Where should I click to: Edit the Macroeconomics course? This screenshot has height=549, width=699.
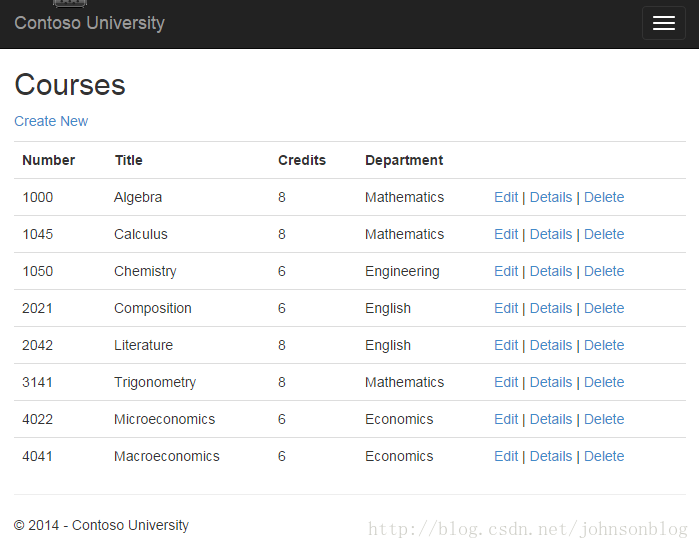pos(506,456)
